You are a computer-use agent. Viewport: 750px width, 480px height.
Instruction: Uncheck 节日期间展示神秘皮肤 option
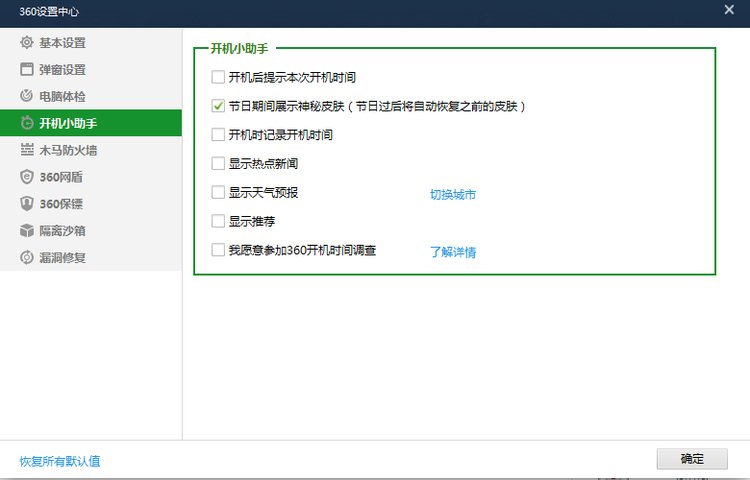coord(218,106)
